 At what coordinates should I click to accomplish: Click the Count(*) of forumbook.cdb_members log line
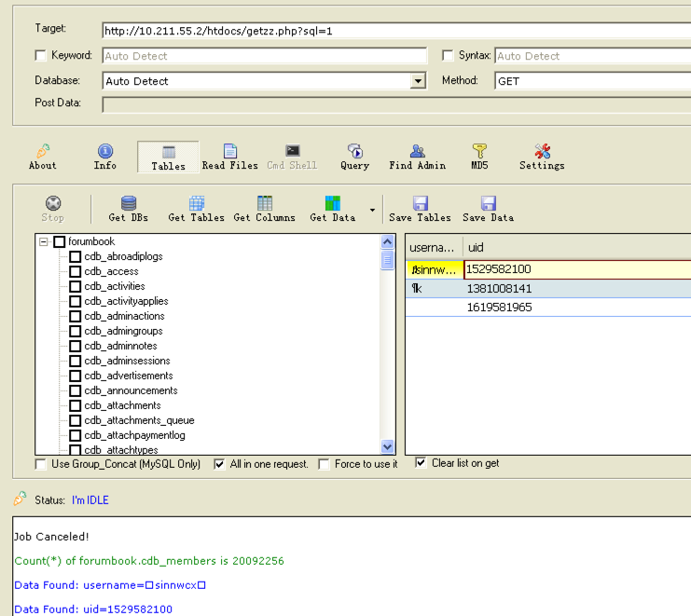click(149, 561)
